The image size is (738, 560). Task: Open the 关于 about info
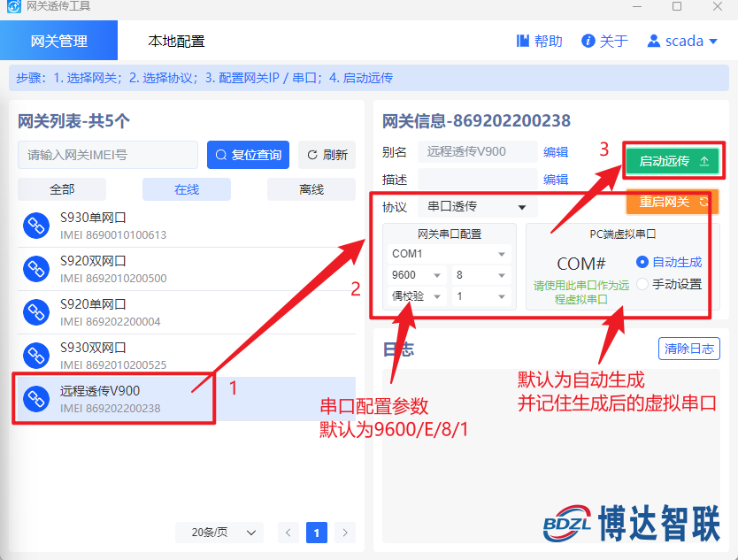pyautogui.click(x=604, y=41)
